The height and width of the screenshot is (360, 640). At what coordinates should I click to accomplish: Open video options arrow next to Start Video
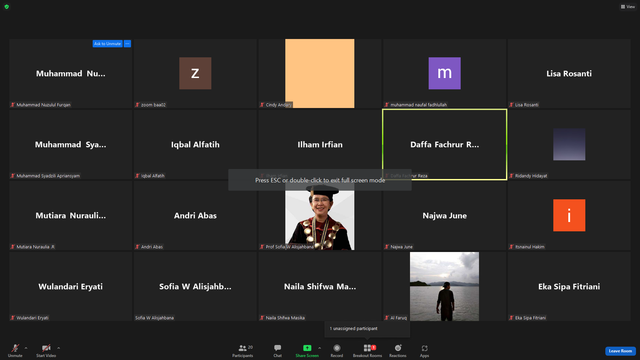point(59,348)
